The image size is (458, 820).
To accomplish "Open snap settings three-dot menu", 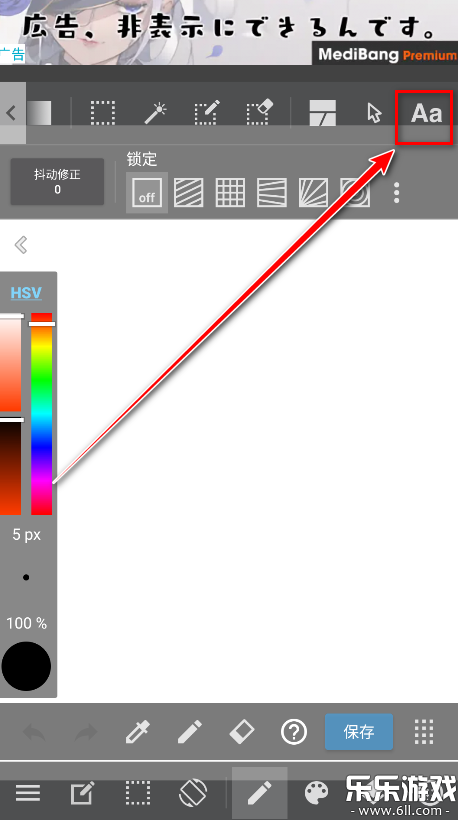I will 397,193.
